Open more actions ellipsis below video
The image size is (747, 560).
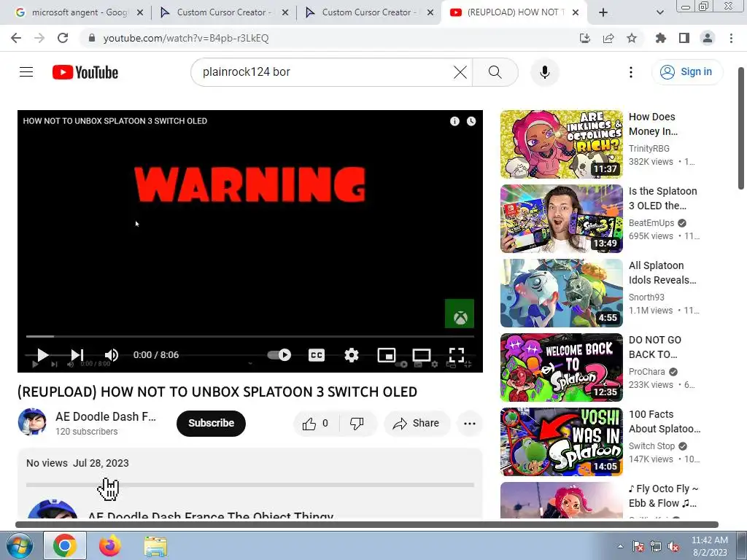[x=470, y=424]
